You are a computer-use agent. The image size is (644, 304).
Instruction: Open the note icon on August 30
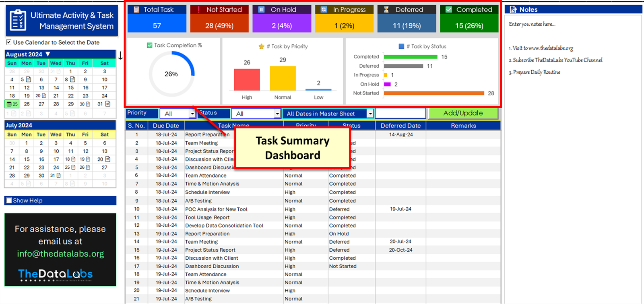pos(88,104)
